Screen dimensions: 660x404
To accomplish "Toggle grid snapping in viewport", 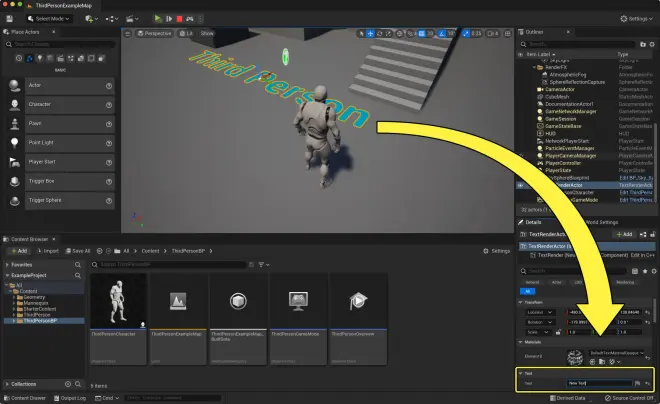I will coord(421,34).
